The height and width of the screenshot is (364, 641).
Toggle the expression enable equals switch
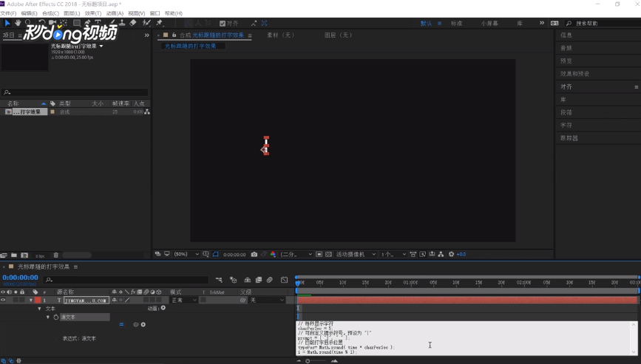tap(121, 325)
